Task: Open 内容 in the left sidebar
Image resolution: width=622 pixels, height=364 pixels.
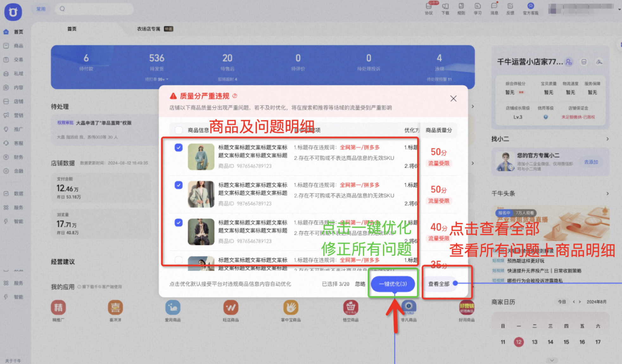Action: 13,87
